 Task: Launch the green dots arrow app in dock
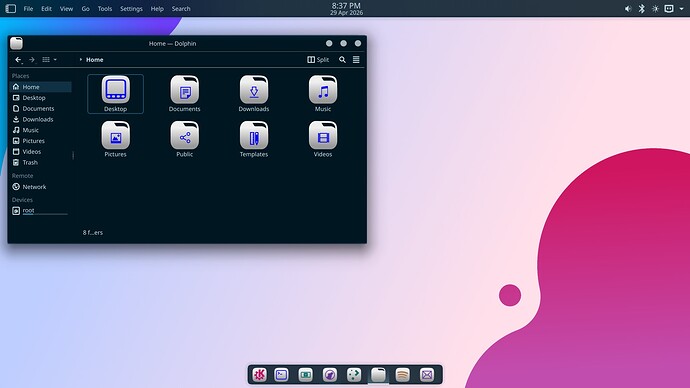pos(354,375)
